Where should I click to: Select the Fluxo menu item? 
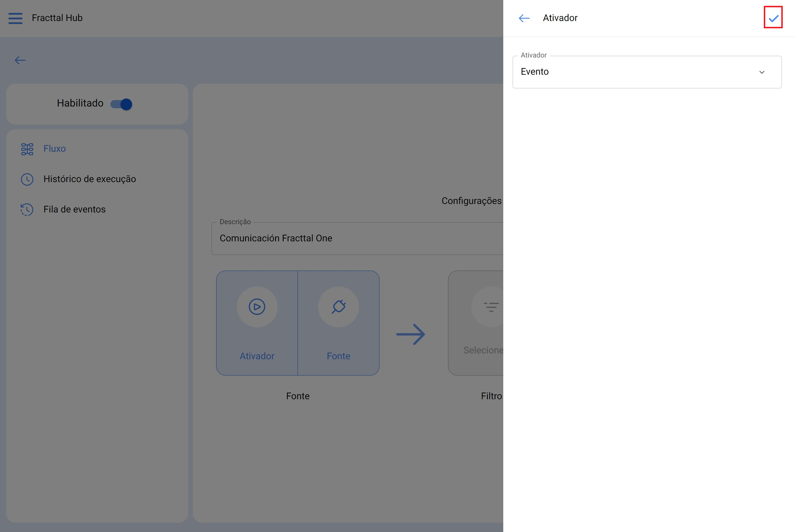[x=97, y=149]
